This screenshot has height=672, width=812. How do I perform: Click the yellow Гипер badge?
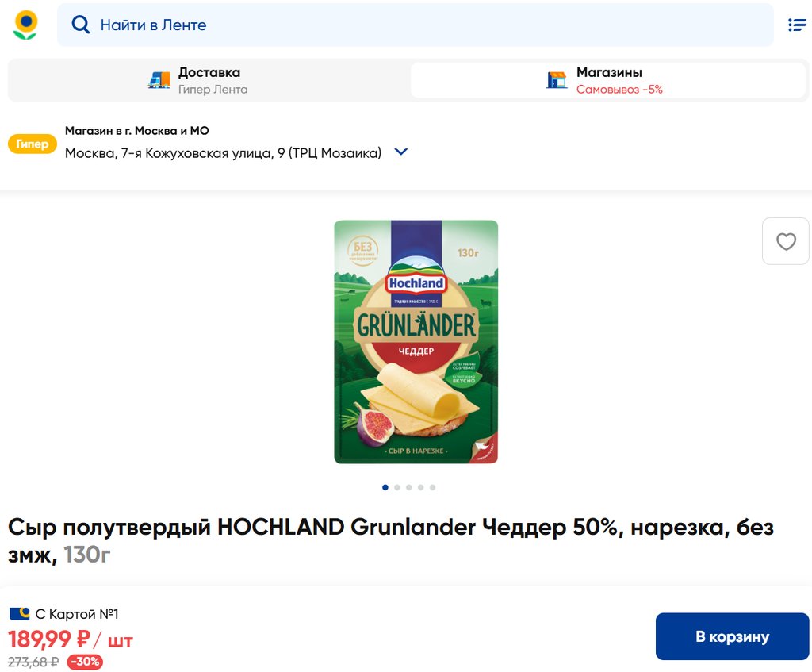(x=32, y=144)
